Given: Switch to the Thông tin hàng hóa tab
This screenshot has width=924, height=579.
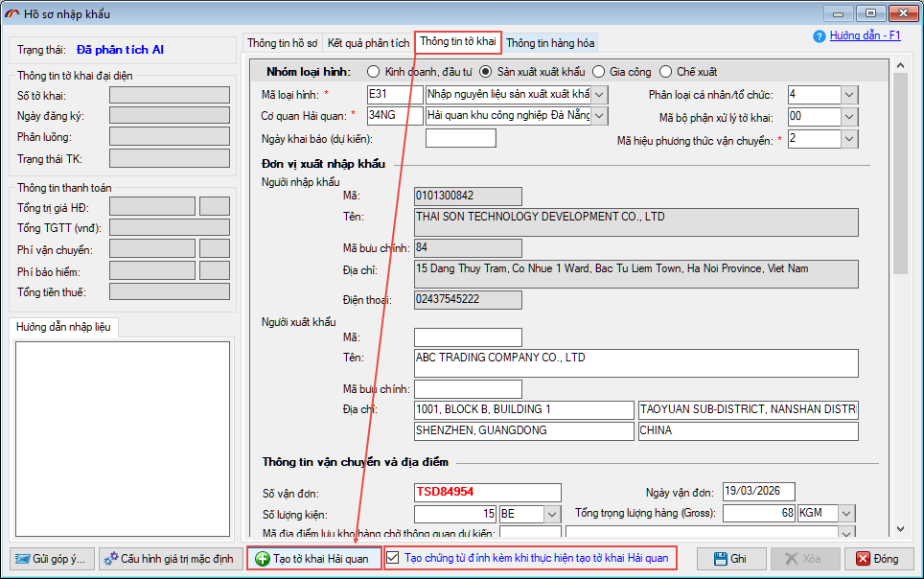Looking at the screenshot, I should (x=550, y=43).
